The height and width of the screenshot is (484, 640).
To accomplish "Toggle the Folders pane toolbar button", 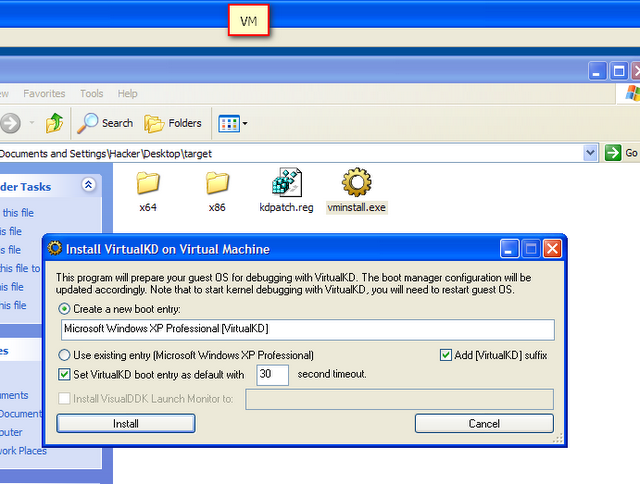I will pyautogui.click(x=173, y=123).
